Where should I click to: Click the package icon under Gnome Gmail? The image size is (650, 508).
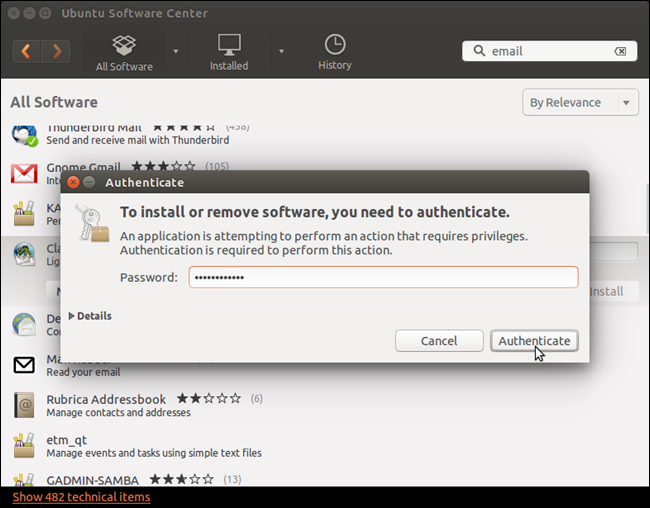(x=24, y=213)
